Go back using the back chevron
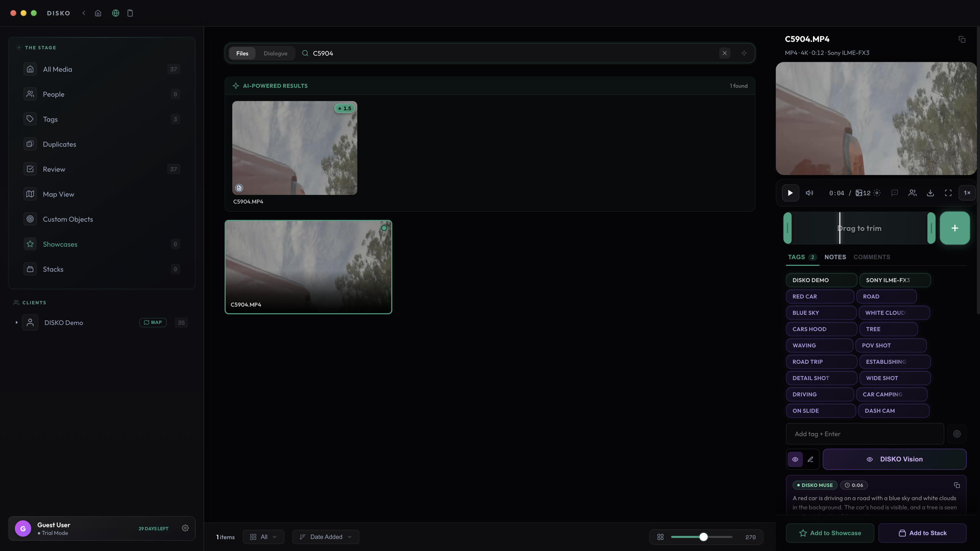This screenshot has width=980, height=551. coord(84,13)
